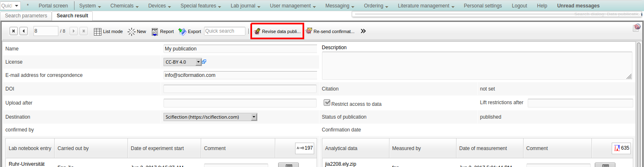The width and height of the screenshot is (644, 167).
Task: Click Revise data publication button
Action: pyautogui.click(x=277, y=31)
